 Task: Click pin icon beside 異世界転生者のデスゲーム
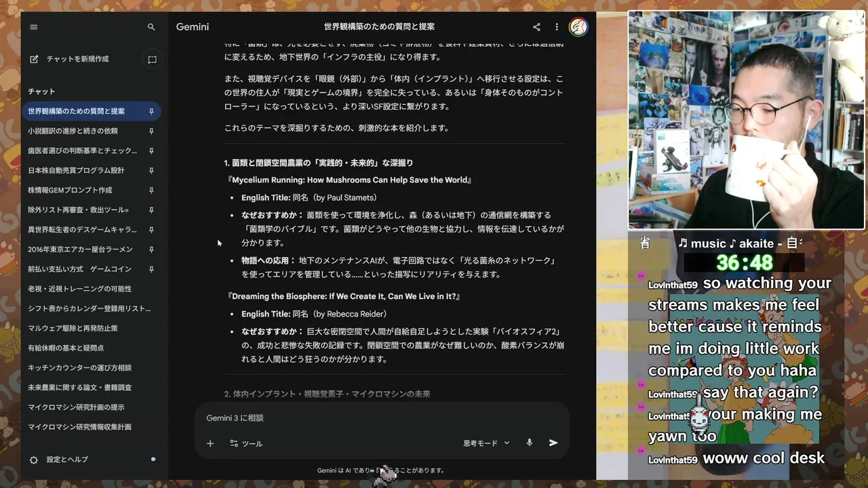(151, 230)
